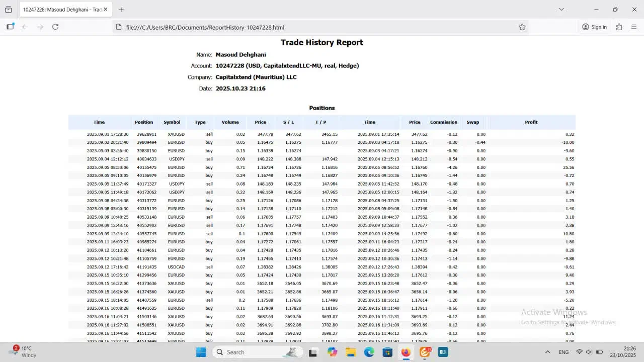
Task: Expand the list all tabs chevron
Action: click(561, 10)
